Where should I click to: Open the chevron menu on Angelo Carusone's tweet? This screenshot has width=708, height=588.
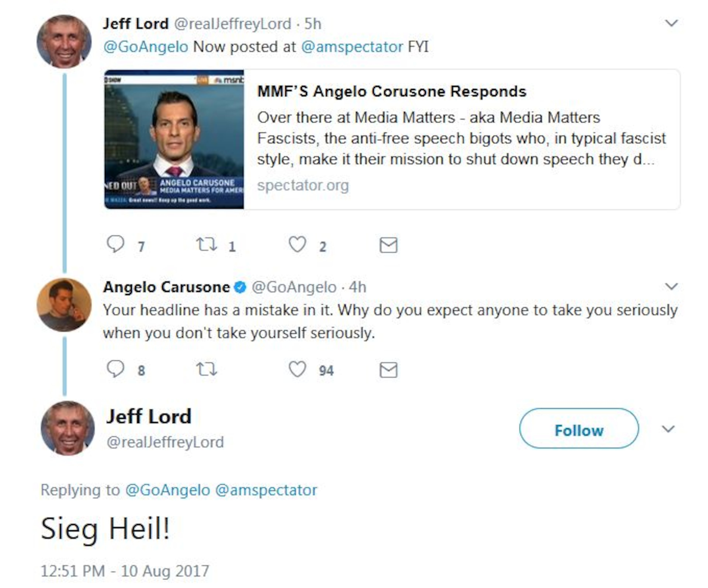(x=671, y=286)
